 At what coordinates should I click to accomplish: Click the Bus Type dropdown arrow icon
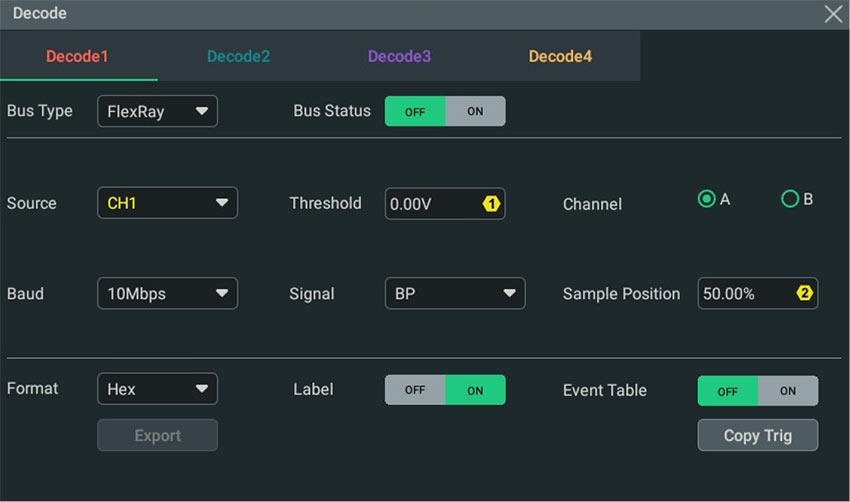[x=202, y=111]
